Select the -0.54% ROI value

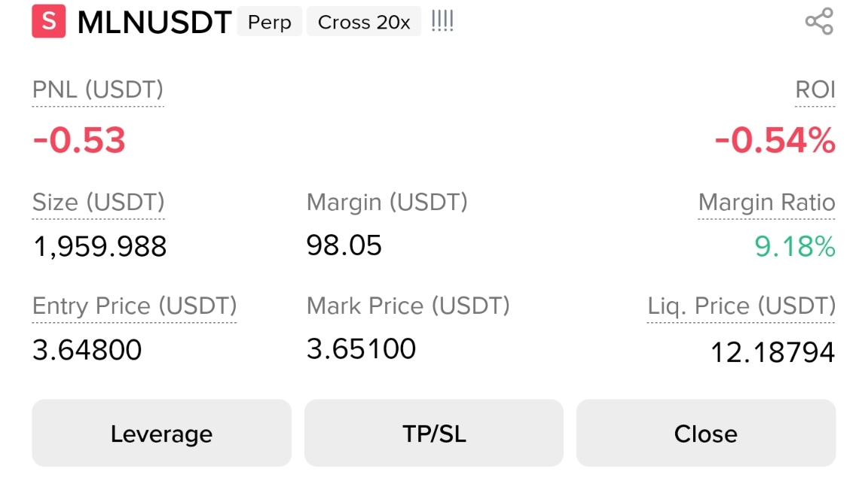pyautogui.click(x=775, y=140)
